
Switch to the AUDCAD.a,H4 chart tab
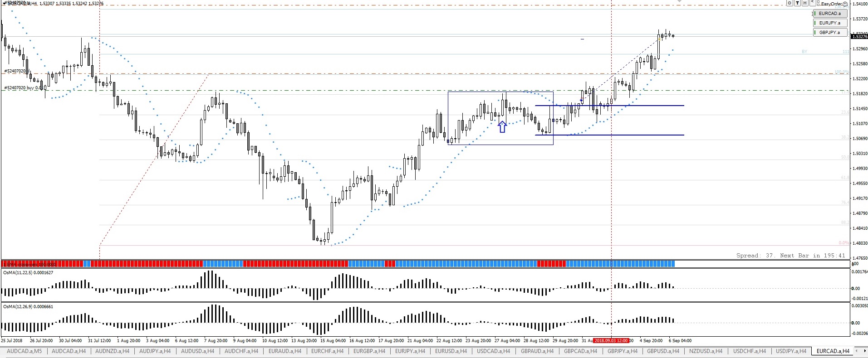click(x=69, y=351)
